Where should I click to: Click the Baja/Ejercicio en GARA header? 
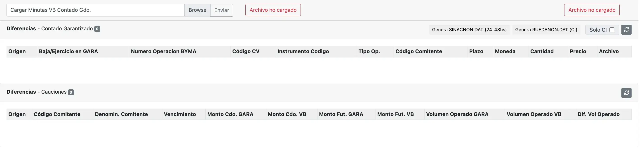(68, 52)
